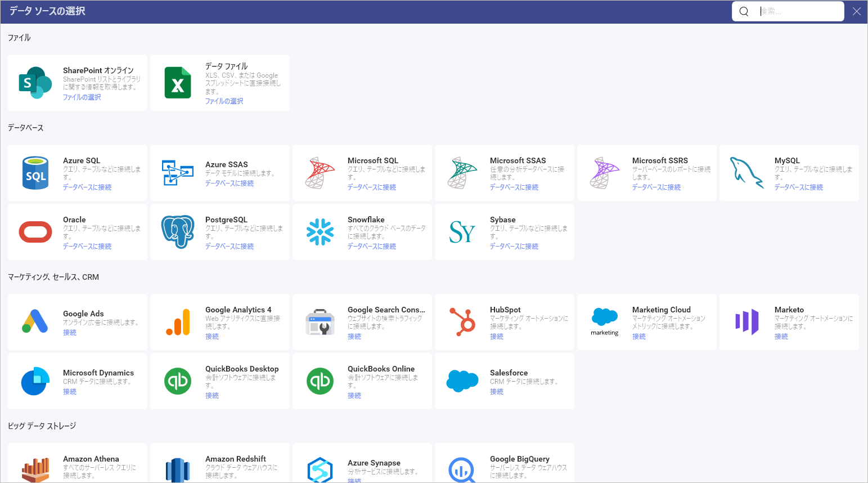Pick the Microsoft SSRS icon
Screen dimensions: 868x483
pyautogui.click(x=605, y=173)
